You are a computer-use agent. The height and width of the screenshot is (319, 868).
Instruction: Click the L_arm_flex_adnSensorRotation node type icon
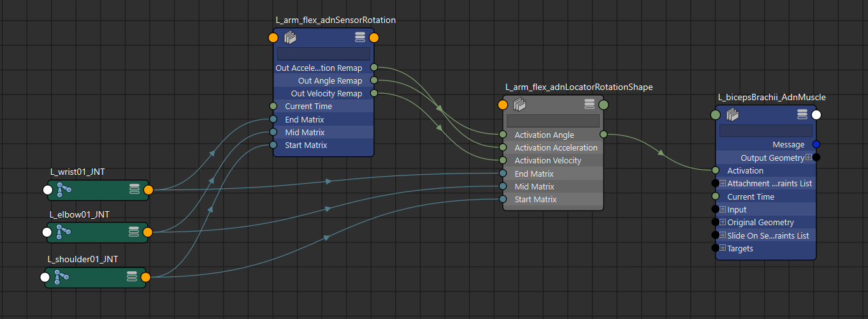pyautogui.click(x=291, y=38)
